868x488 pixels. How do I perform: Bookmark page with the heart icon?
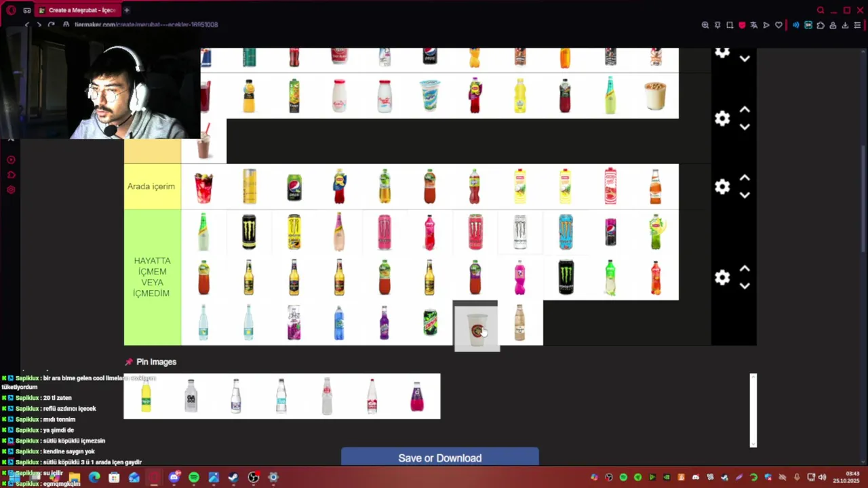point(778,25)
